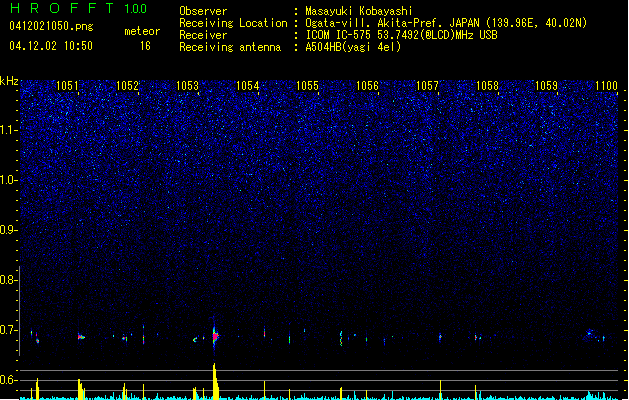The width and height of the screenshot is (629, 400).
Task: Click the strongest meteor echo after 1053
Action: (x=215, y=336)
